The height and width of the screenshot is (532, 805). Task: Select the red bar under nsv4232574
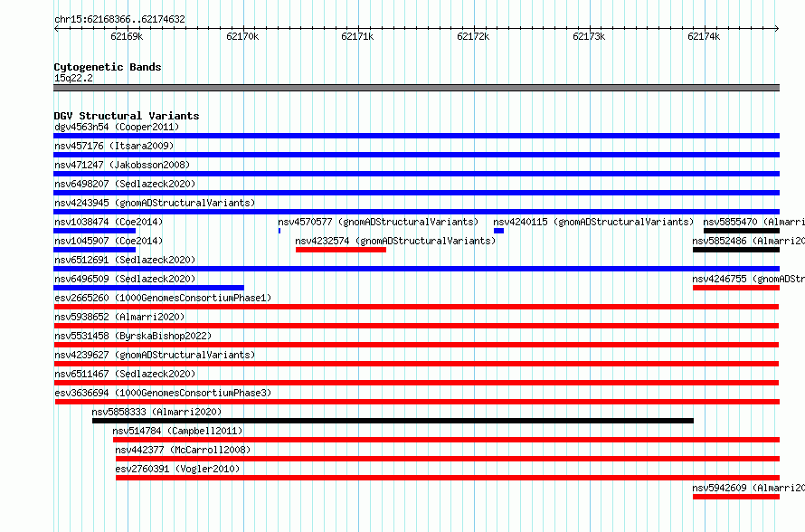click(x=341, y=250)
